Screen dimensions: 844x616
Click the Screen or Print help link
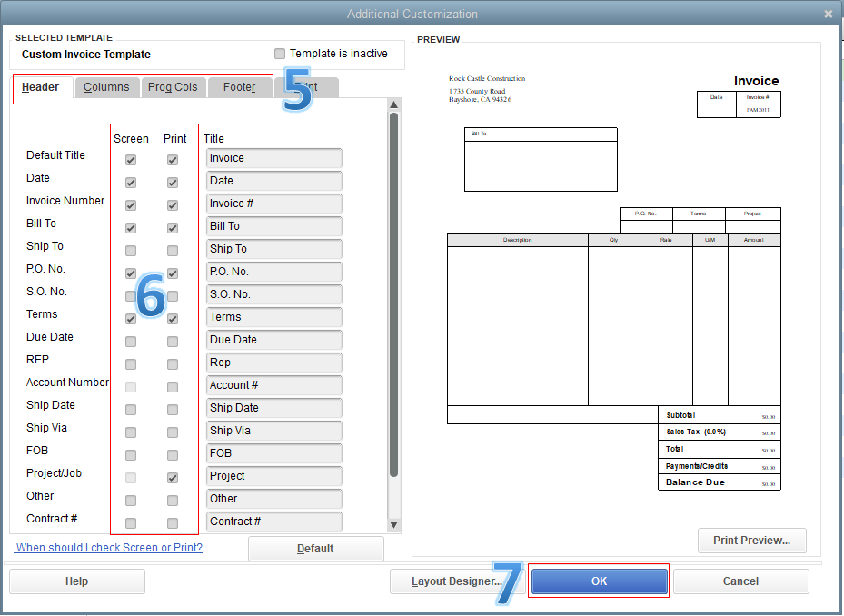tap(107, 548)
